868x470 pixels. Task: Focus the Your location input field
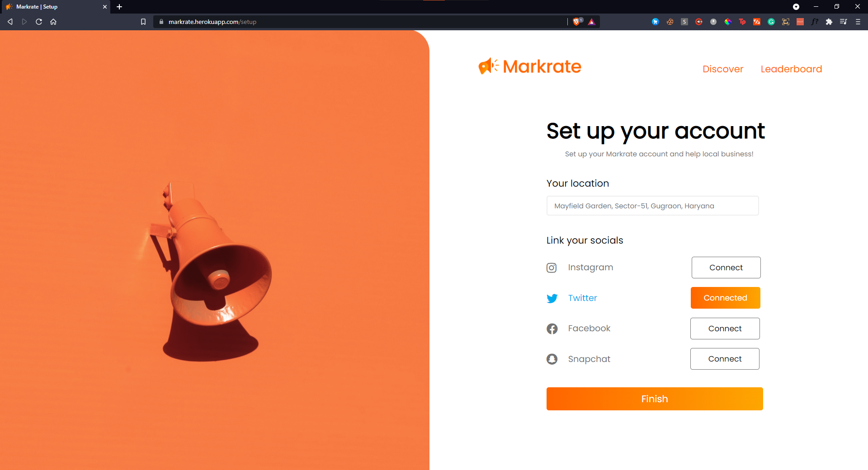pyautogui.click(x=653, y=206)
